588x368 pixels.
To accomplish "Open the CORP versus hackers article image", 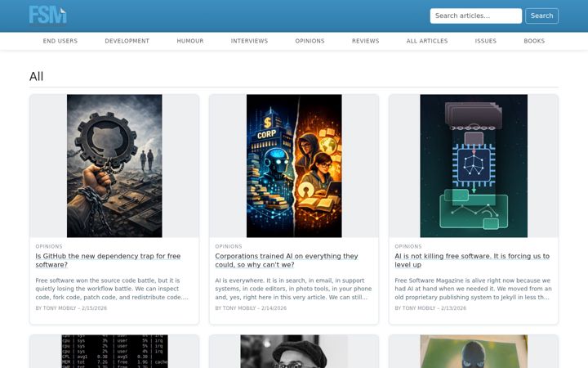I will pos(294,165).
